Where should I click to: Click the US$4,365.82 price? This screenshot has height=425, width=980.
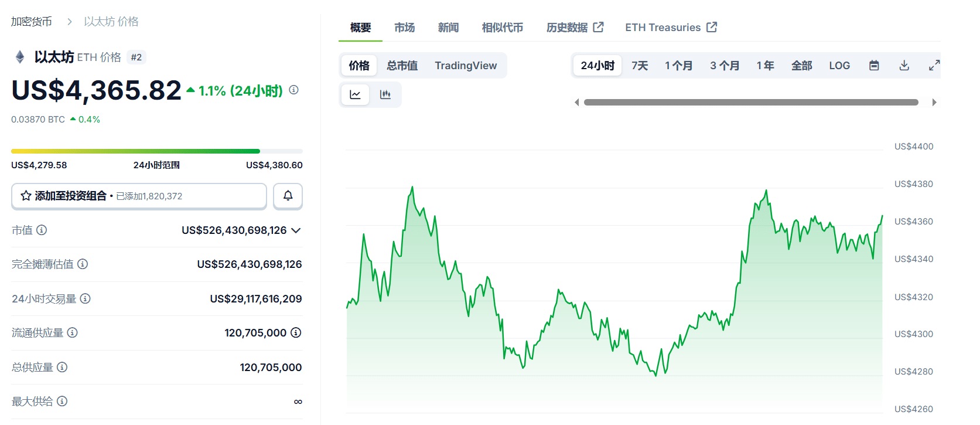97,90
